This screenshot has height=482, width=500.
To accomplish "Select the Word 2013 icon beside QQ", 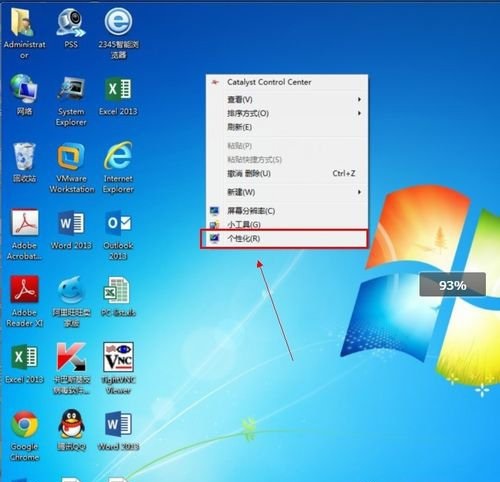I will point(118,424).
